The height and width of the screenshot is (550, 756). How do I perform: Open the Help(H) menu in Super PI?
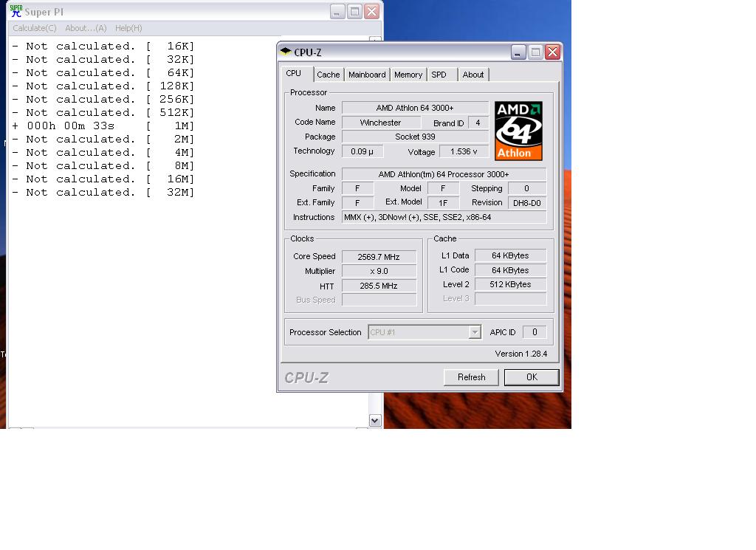[128, 28]
